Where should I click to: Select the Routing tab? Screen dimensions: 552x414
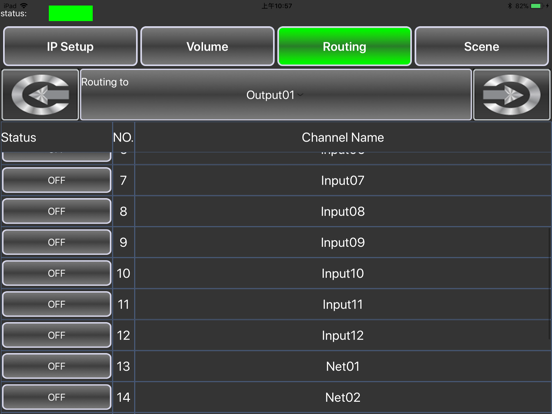pos(344,46)
